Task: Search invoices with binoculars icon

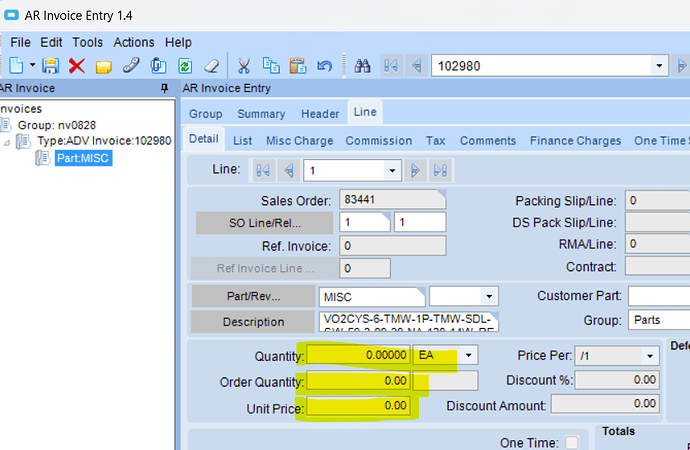Action: pyautogui.click(x=363, y=66)
